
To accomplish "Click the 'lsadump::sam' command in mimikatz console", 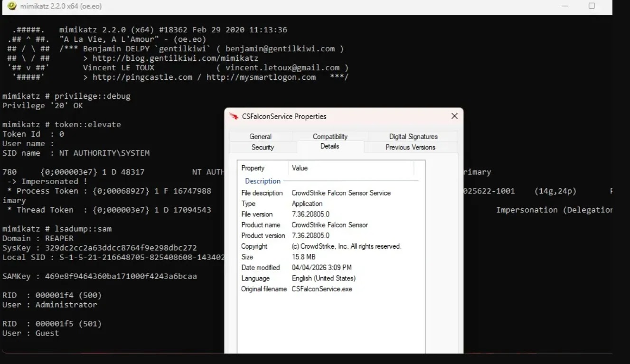I will click(x=83, y=229).
